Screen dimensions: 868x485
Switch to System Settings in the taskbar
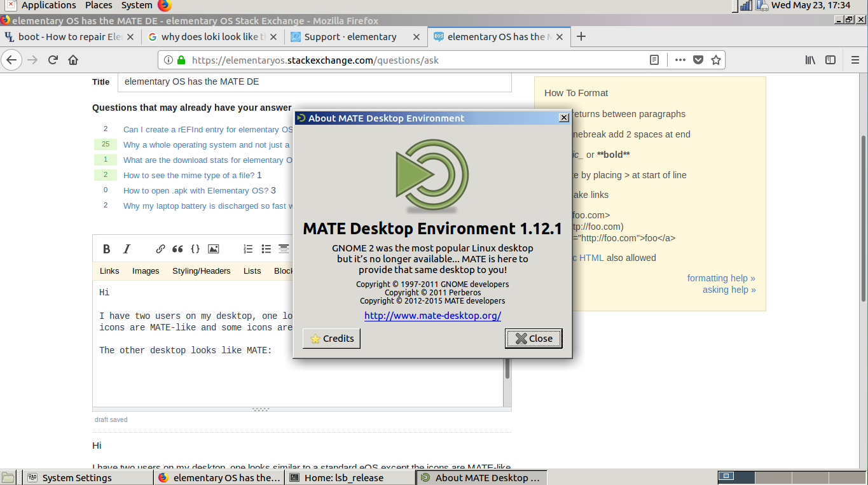point(88,477)
